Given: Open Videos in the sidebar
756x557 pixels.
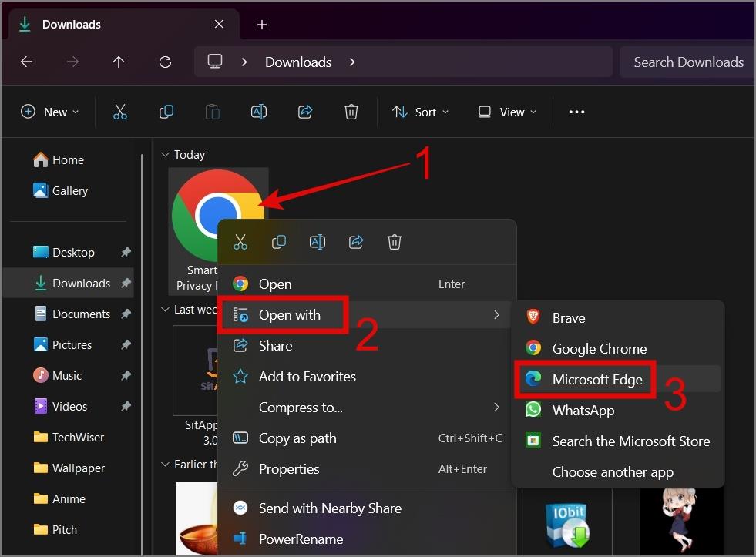Looking at the screenshot, I should [69, 406].
